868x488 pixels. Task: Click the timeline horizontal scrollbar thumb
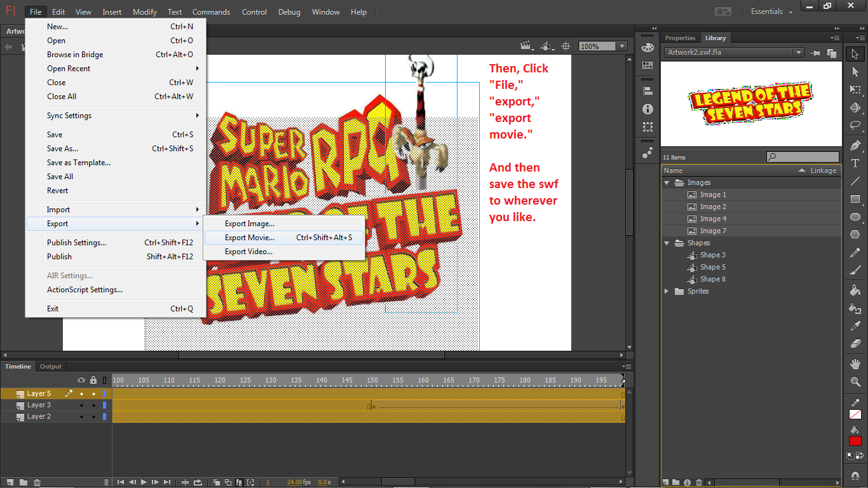pos(397,482)
